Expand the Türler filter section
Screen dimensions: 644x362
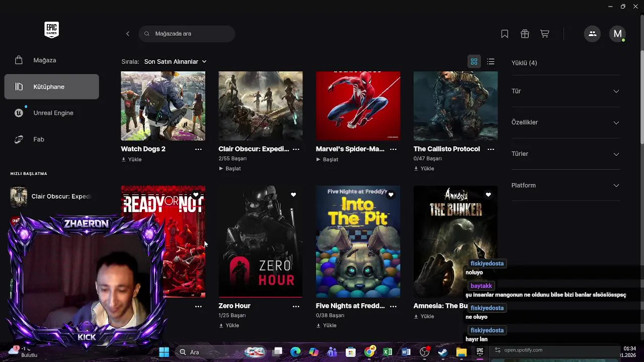coord(566,154)
